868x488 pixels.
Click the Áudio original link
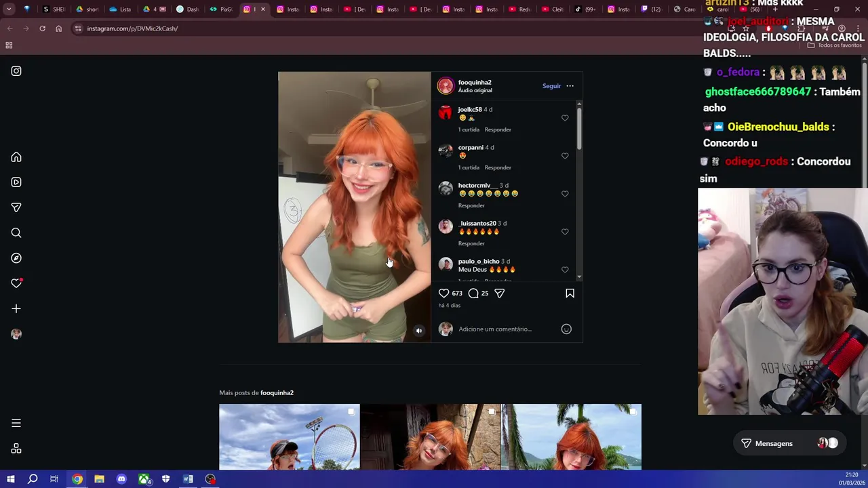(475, 90)
